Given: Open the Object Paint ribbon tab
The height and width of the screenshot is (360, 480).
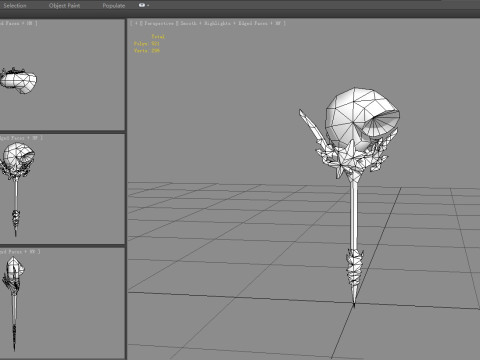Looking at the screenshot, I should point(64,6).
